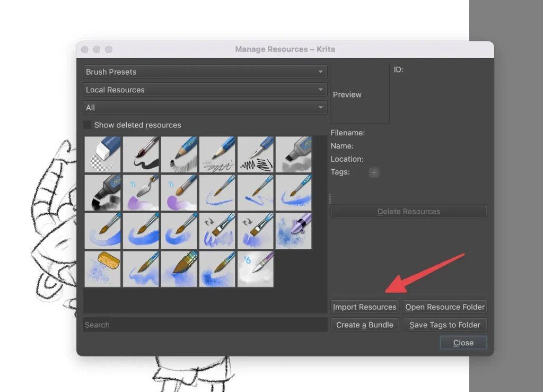Select the purple palette knife smudge preset

(x=141, y=192)
